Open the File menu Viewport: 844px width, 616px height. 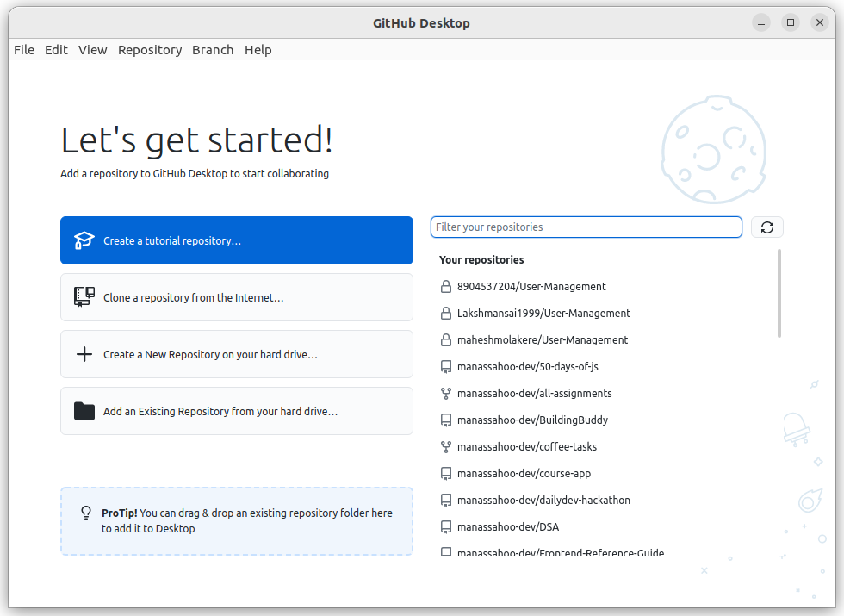(x=23, y=50)
